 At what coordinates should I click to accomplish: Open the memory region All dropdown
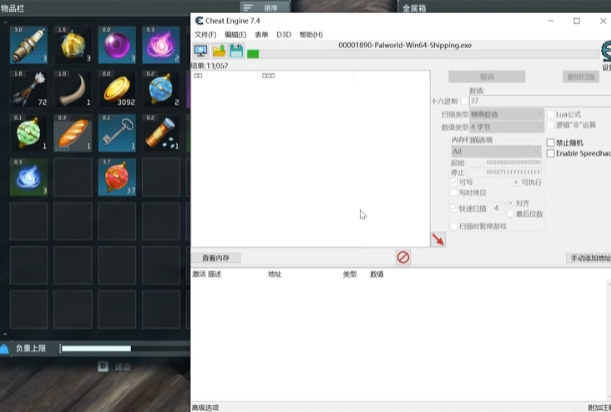point(496,151)
